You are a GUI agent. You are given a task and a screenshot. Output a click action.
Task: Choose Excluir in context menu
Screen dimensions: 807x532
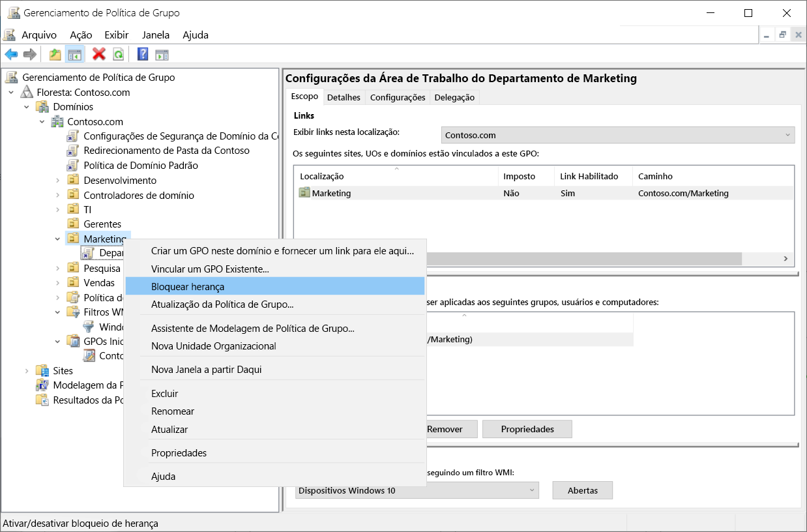(274, 394)
